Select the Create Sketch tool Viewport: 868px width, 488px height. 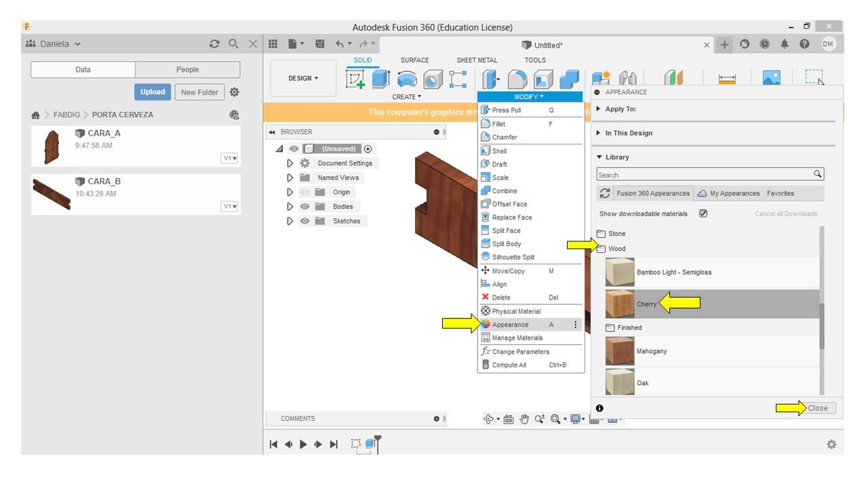tap(355, 79)
